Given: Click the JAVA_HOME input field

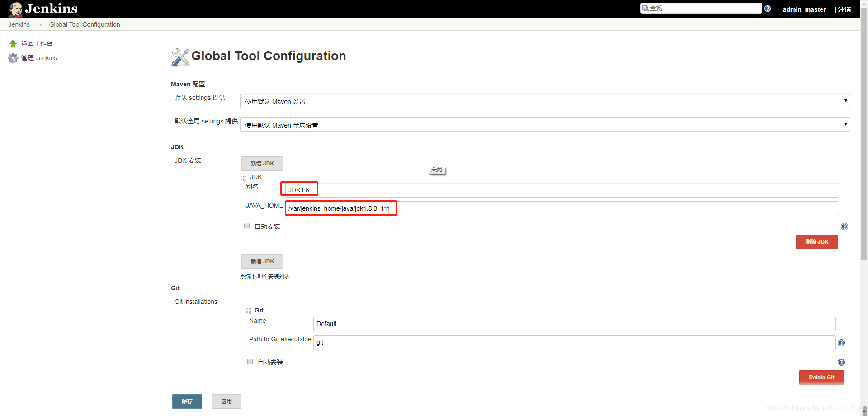Looking at the screenshot, I should pyautogui.click(x=562, y=208).
